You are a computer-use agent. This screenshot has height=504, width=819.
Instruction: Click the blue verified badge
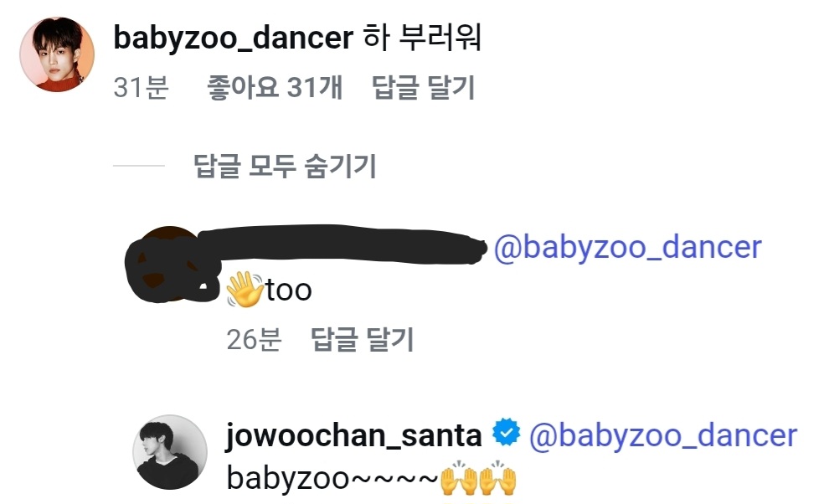pyautogui.click(x=506, y=435)
